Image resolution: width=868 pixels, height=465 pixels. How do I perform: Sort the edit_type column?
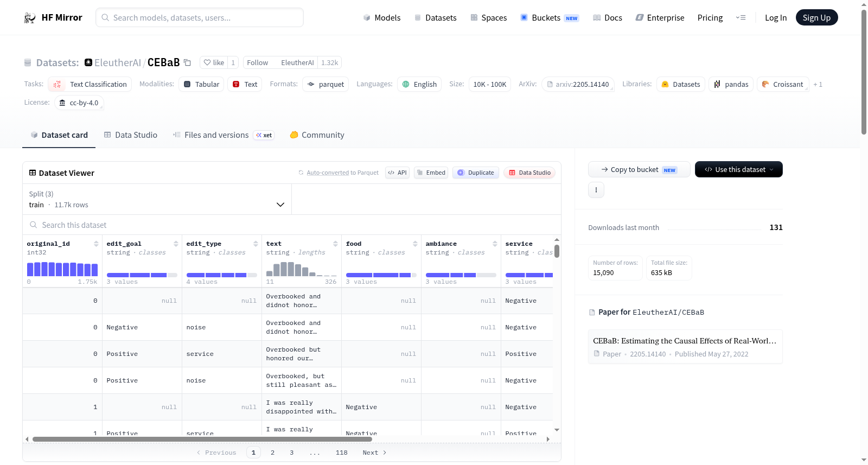click(x=256, y=244)
